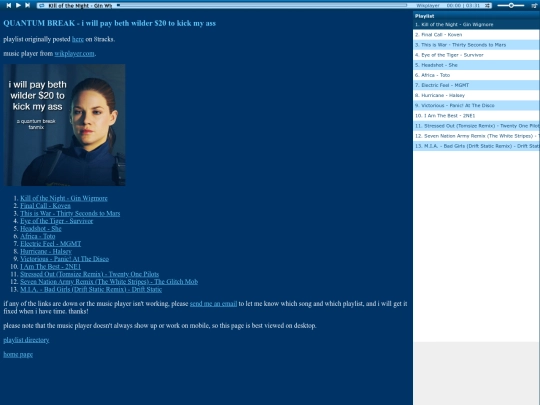The height and width of the screenshot is (405, 540).
Task: Open 'This is War - Thirty Seconds to Mars' page link
Action: point(70,214)
